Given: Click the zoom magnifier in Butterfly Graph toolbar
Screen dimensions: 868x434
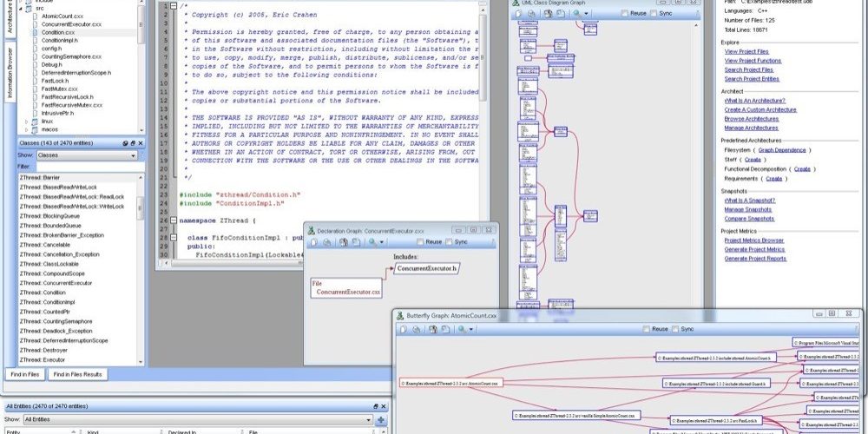Looking at the screenshot, I should [462, 329].
